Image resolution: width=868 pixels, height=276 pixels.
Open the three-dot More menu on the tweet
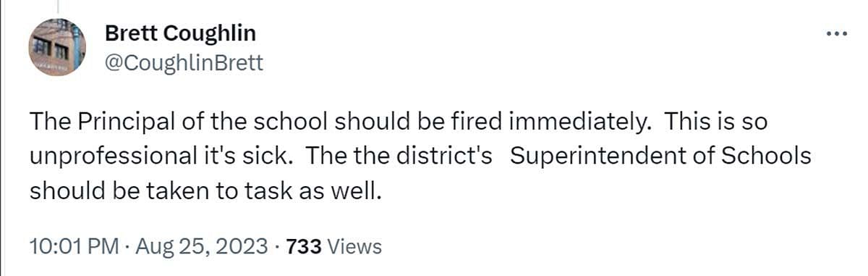[x=837, y=33]
